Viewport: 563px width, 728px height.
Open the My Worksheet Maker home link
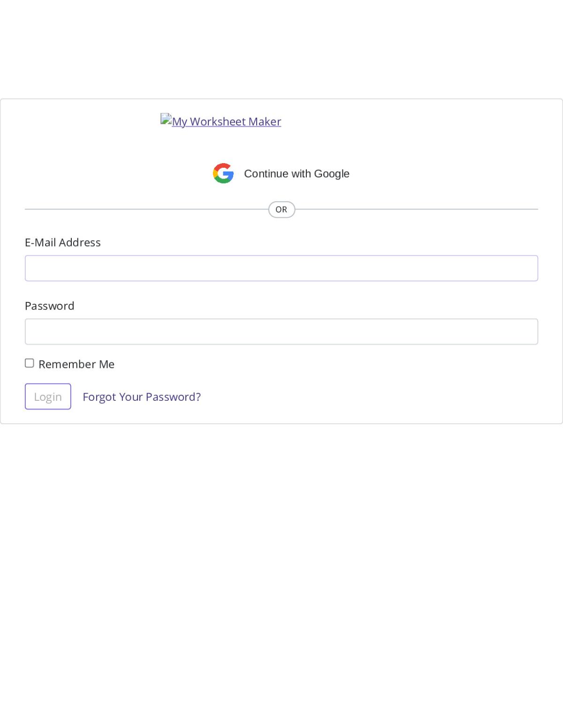221,121
